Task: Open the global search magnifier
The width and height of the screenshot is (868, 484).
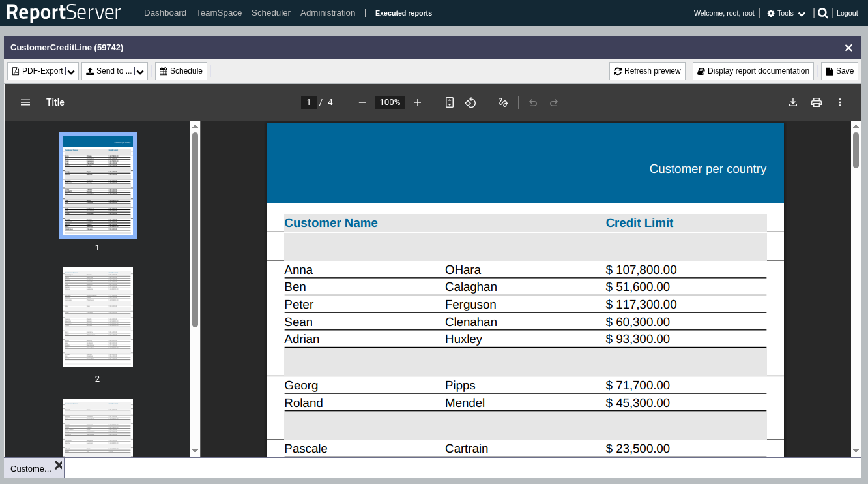Action: 823,13
